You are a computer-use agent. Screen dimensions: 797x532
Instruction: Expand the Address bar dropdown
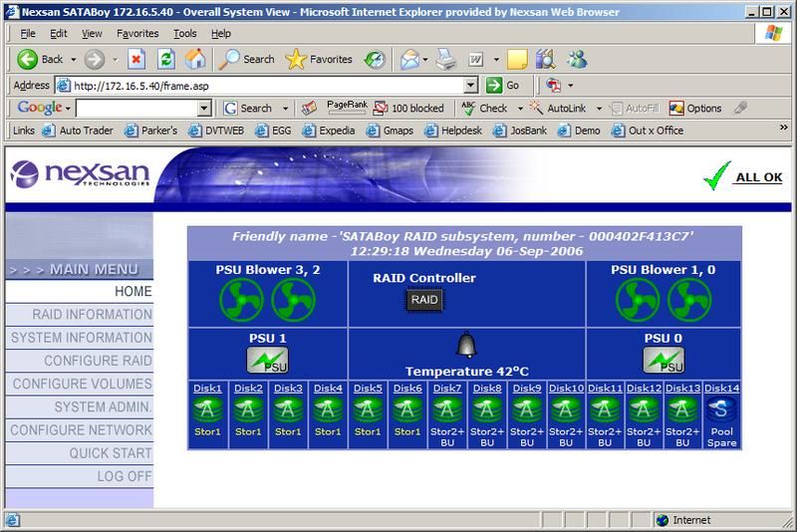[471, 85]
